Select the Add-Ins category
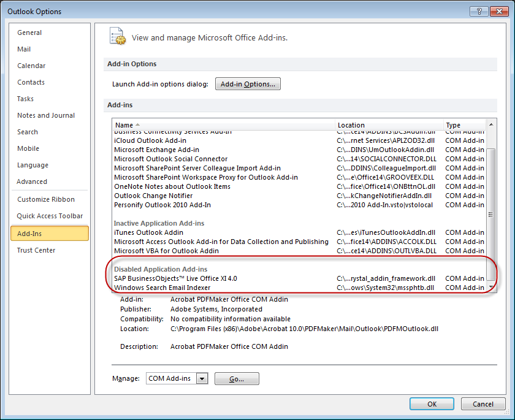The width and height of the screenshot is (515, 420). [50, 234]
